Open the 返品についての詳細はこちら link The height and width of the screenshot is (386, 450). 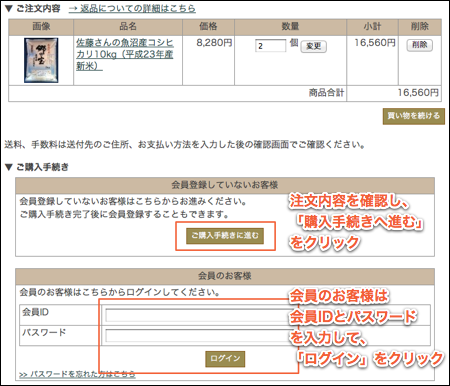point(132,8)
